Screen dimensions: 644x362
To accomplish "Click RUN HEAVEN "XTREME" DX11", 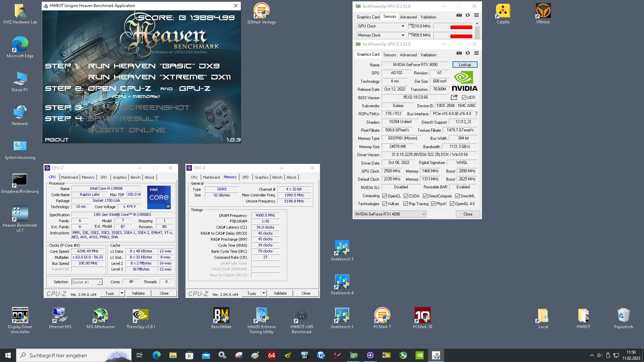I will click(159, 77).
